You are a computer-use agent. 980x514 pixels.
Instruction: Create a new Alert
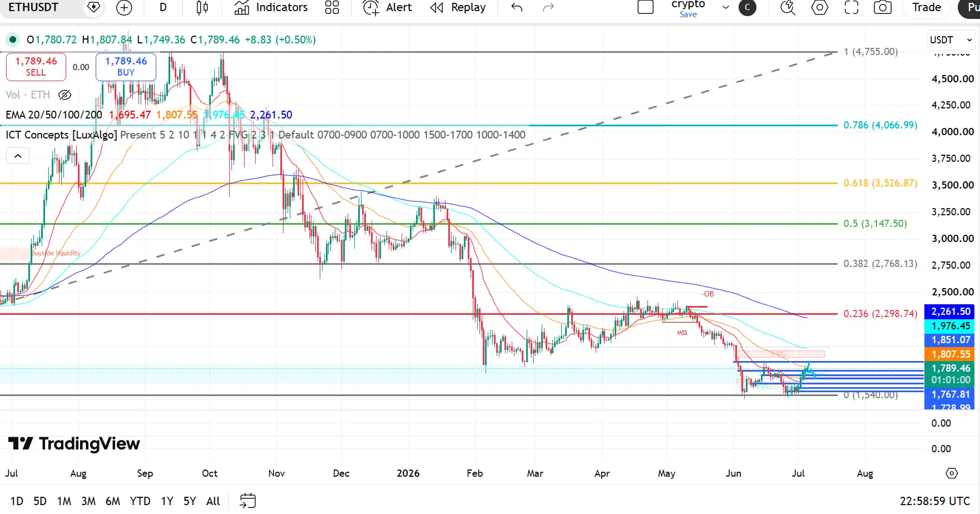click(x=387, y=7)
